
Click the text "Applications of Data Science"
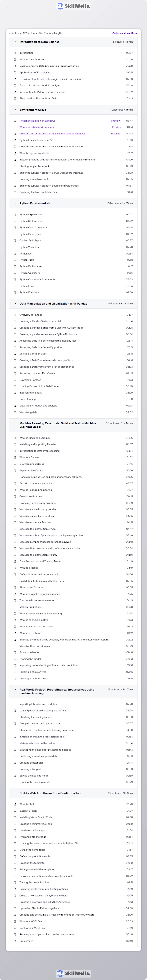(36, 72)
